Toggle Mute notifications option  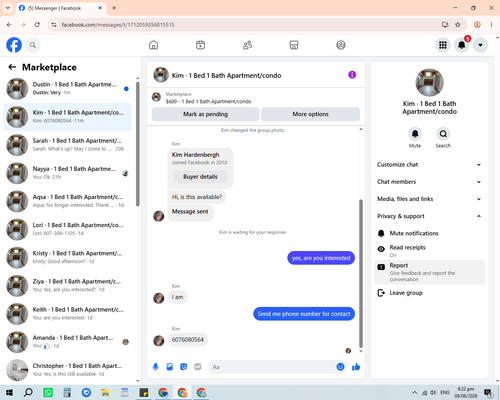(429, 233)
